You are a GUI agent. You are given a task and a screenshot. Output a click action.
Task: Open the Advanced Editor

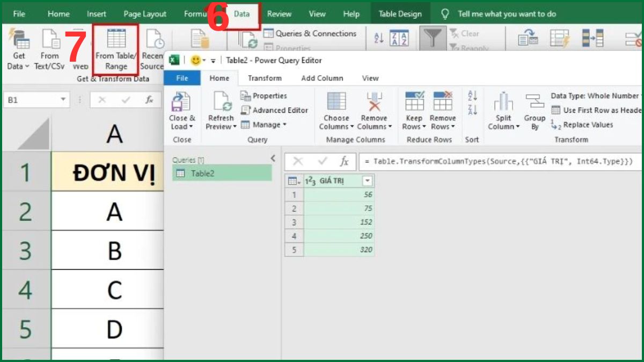point(275,110)
